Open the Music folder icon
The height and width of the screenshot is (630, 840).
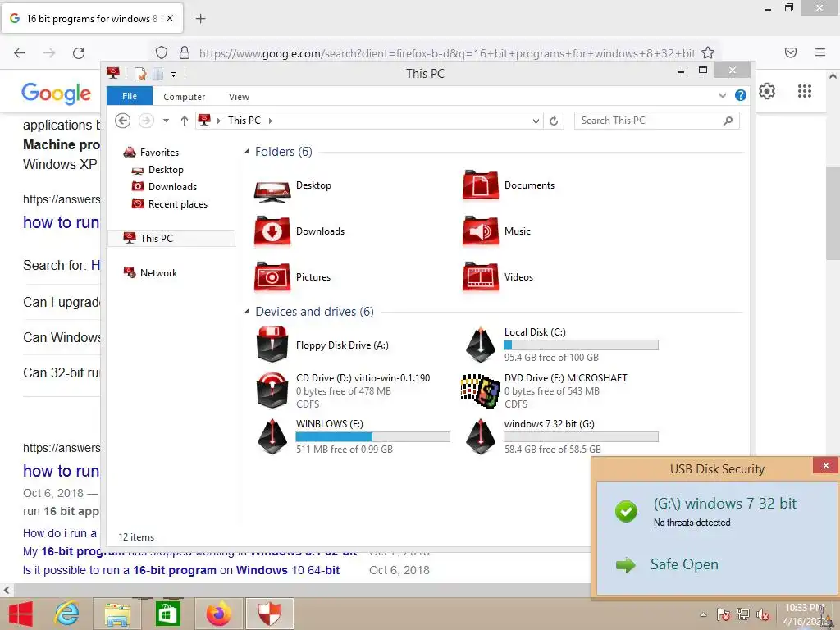[x=481, y=231]
